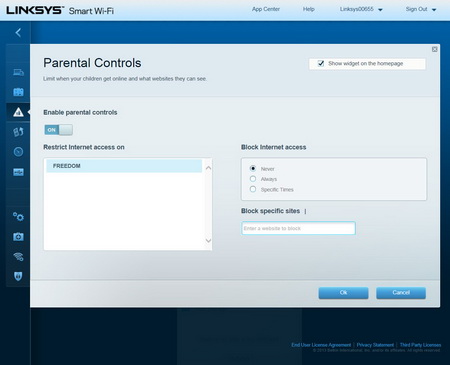
Task: Open the Wireless settings icon
Action: 18,256
